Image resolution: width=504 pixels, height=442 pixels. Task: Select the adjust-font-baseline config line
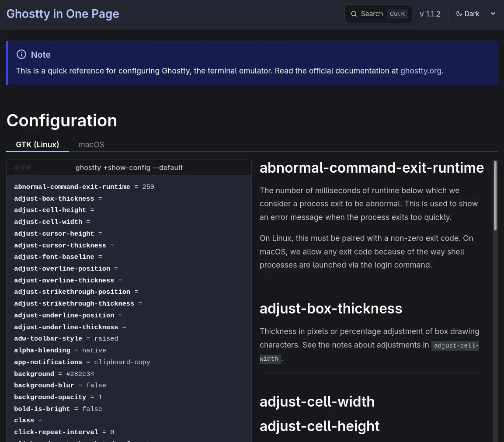[58, 257]
